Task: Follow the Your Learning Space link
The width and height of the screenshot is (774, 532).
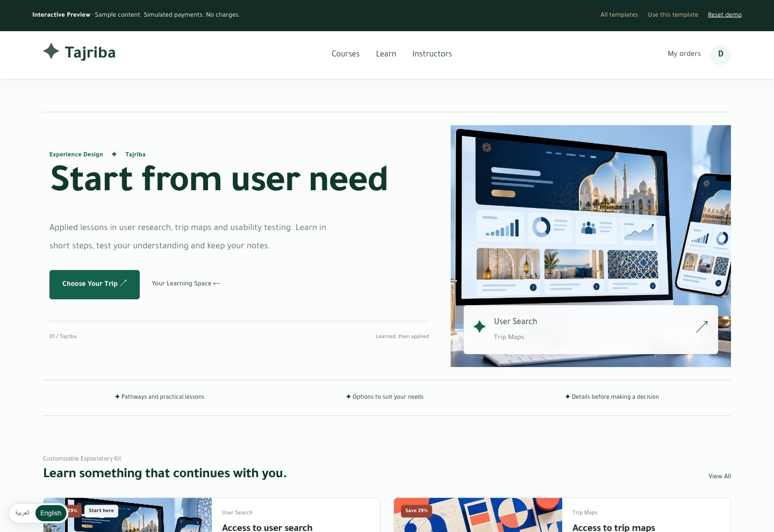Action: [186, 283]
